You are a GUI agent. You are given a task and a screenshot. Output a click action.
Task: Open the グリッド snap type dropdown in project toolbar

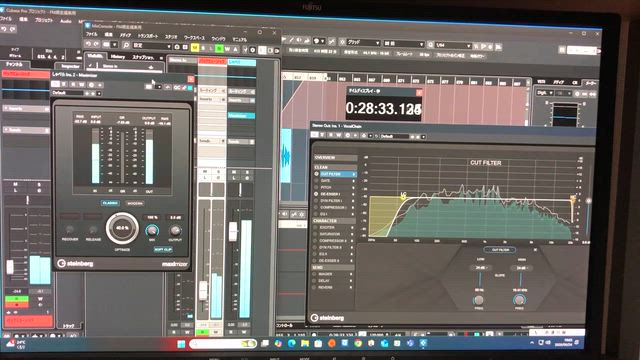(x=364, y=43)
